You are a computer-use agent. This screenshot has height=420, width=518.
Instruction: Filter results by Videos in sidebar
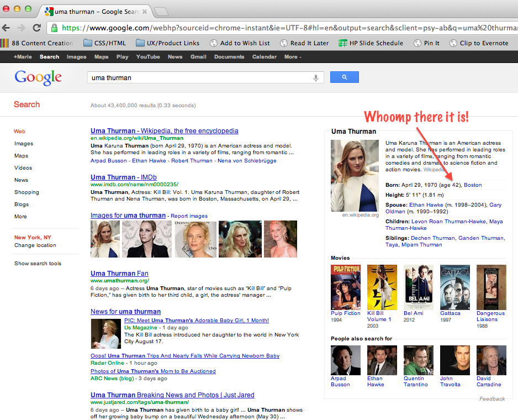point(23,167)
